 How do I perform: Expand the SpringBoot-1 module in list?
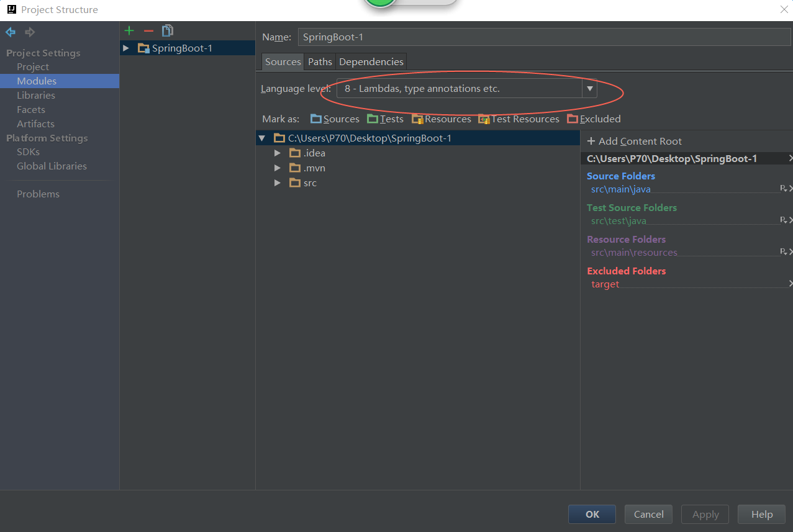coord(126,48)
